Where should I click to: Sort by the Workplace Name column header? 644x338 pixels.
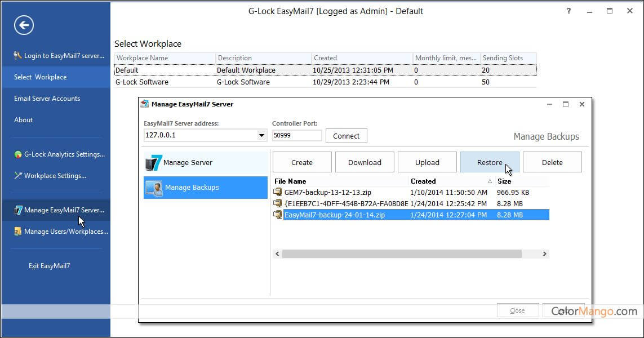[x=165, y=58]
